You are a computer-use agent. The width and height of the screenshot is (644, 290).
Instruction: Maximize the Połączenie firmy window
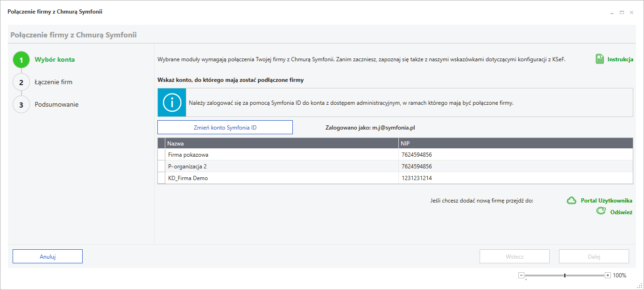(622, 13)
